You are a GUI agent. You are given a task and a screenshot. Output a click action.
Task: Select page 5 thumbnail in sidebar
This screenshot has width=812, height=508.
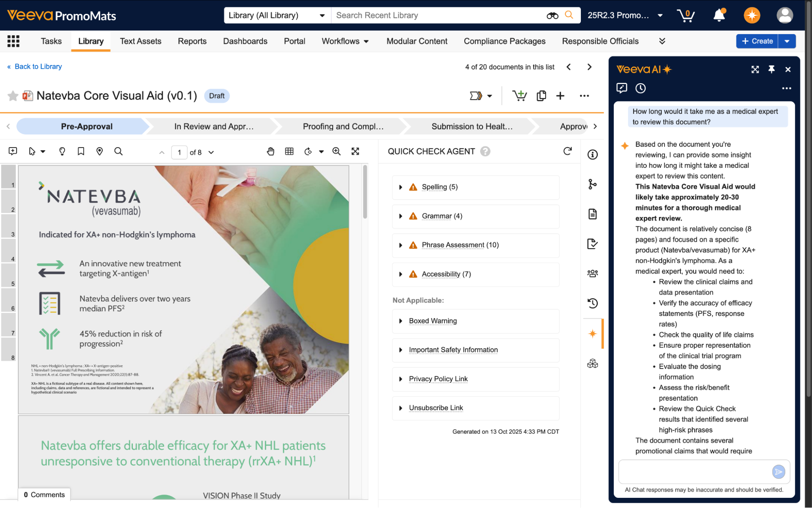pyautogui.click(x=9, y=275)
